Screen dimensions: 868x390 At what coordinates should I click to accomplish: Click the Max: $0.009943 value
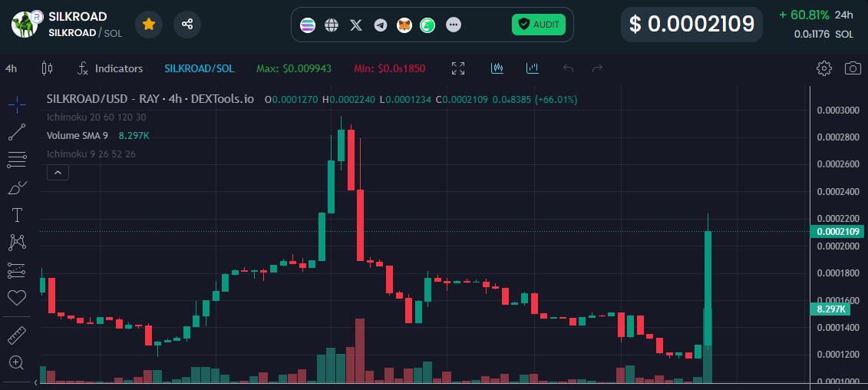click(x=294, y=68)
